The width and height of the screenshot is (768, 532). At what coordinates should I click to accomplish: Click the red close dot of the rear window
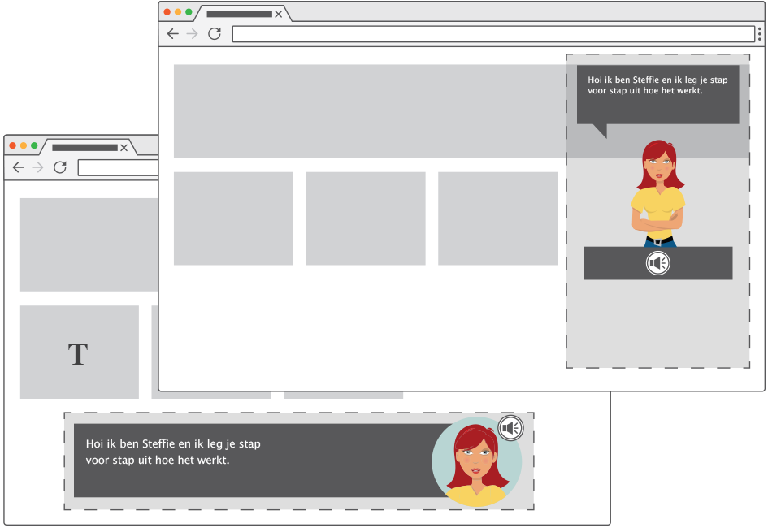pos(13,145)
